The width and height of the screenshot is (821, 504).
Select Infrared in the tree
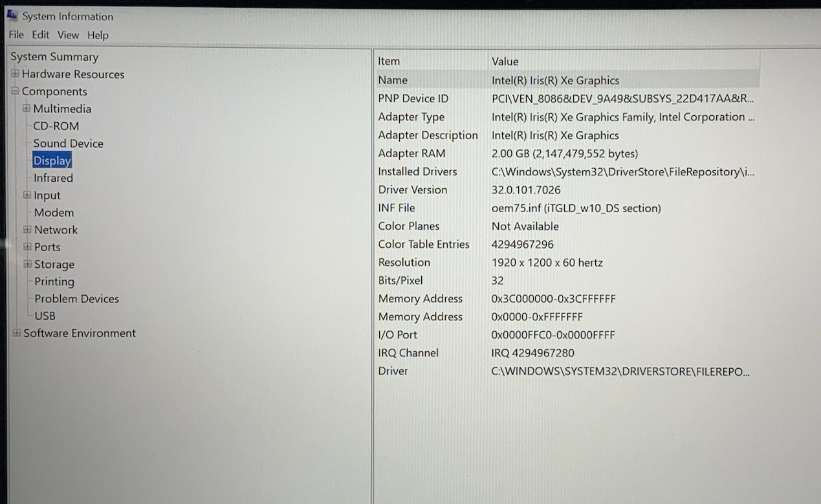click(53, 178)
